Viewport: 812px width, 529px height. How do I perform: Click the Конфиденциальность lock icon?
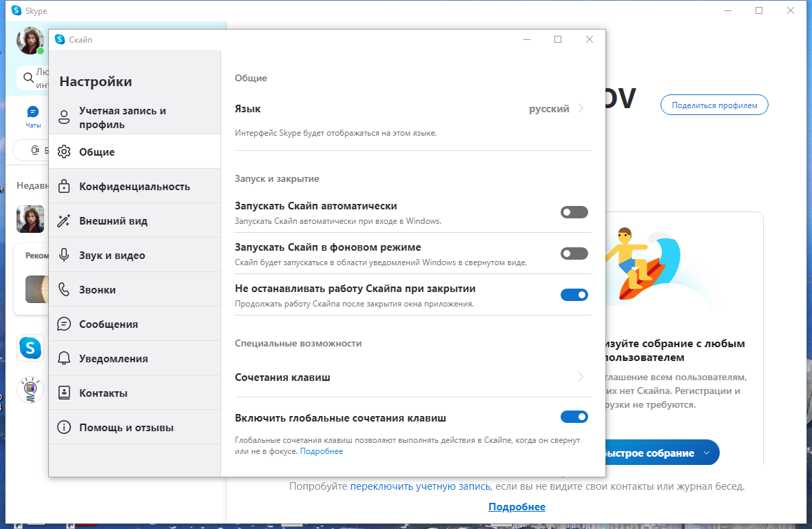click(63, 186)
